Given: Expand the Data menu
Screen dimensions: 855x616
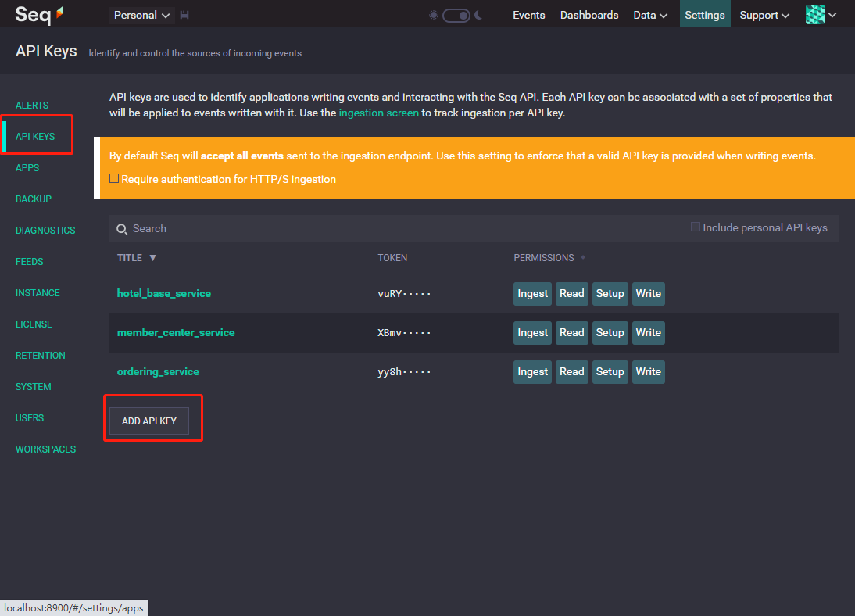Looking at the screenshot, I should click(650, 16).
